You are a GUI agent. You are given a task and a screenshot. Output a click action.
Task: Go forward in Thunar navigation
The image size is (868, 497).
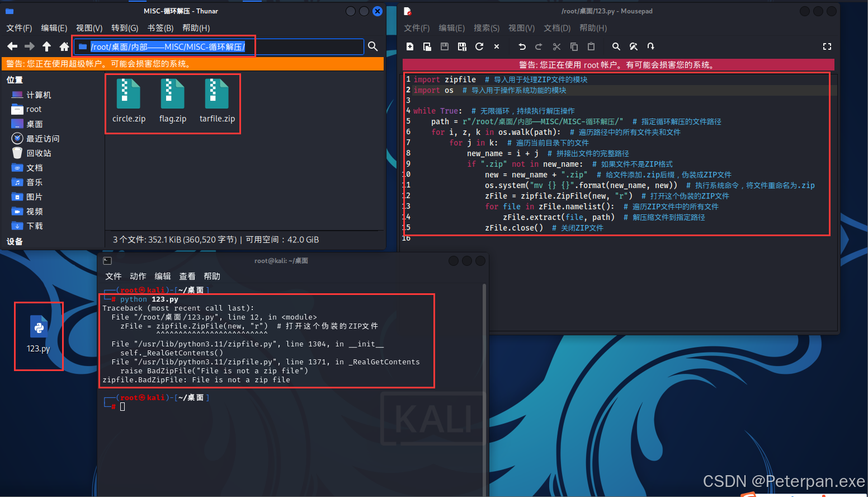point(30,46)
